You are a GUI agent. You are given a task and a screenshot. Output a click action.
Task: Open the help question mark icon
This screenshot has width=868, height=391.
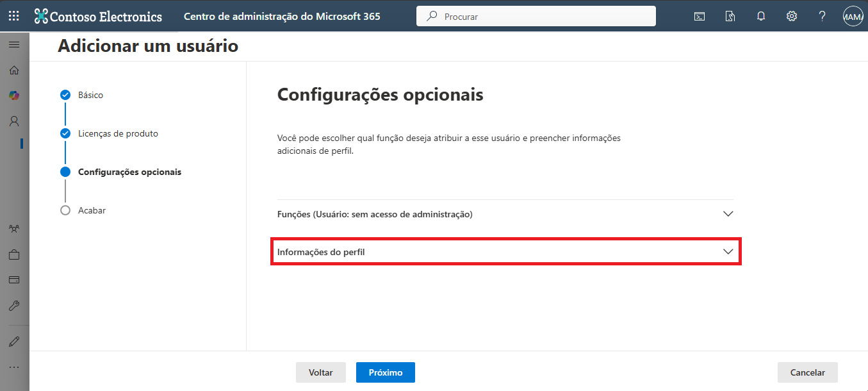pos(823,17)
